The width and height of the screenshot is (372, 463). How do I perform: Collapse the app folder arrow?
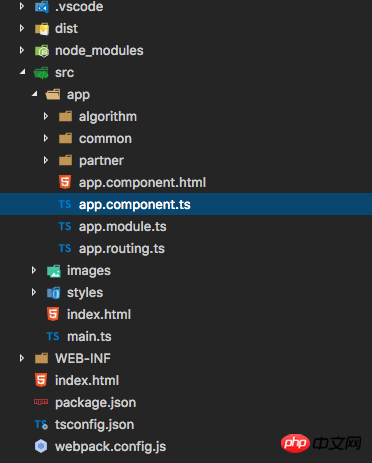tap(35, 94)
